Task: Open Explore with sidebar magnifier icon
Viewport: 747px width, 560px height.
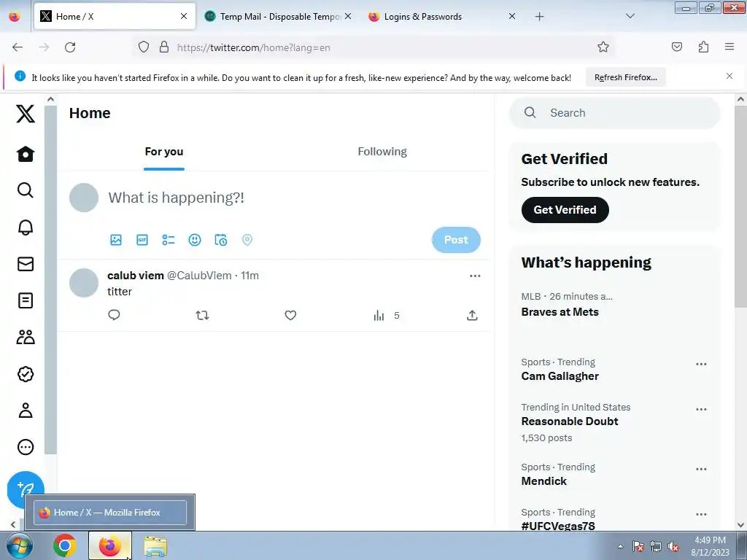Action: pos(26,190)
